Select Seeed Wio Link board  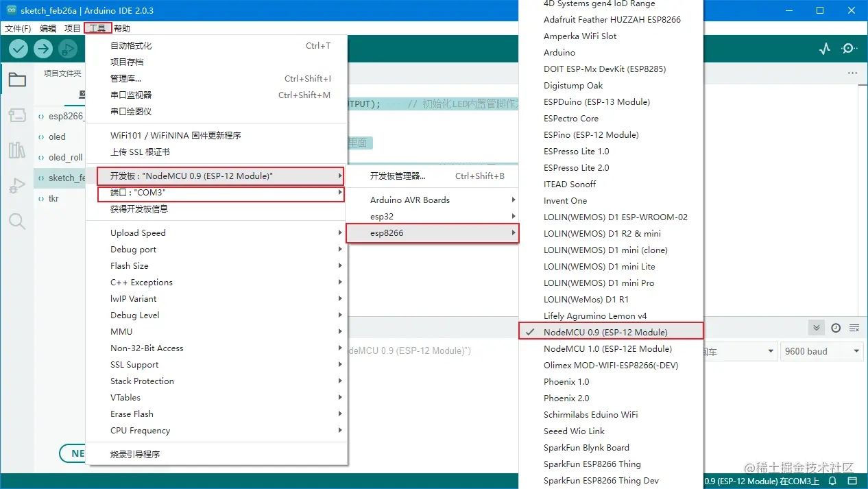pyautogui.click(x=612, y=431)
